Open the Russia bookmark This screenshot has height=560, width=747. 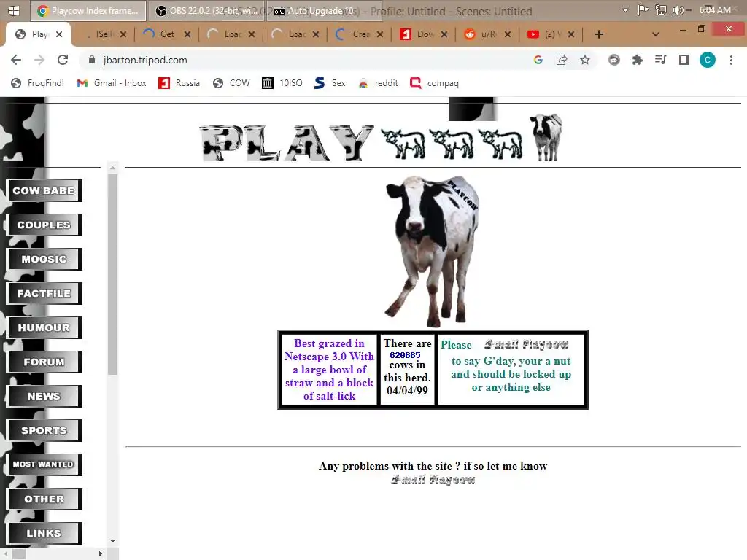[179, 83]
